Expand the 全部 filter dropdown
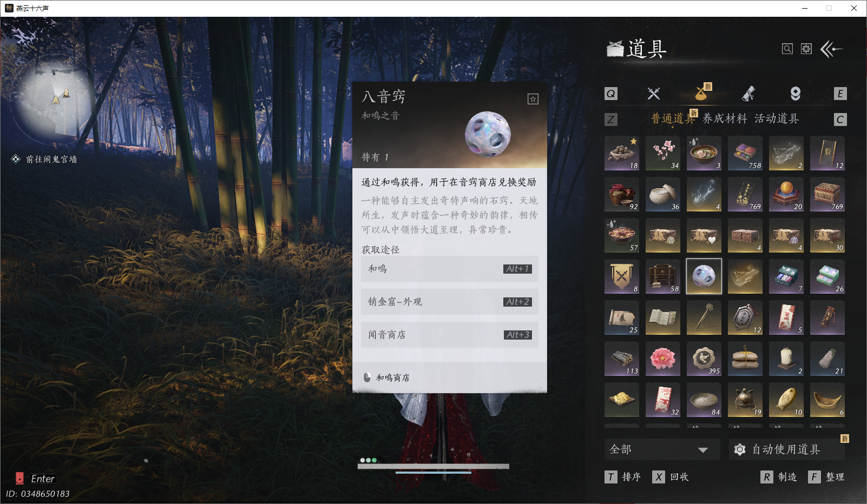Screen dimensions: 867x504 [662, 449]
